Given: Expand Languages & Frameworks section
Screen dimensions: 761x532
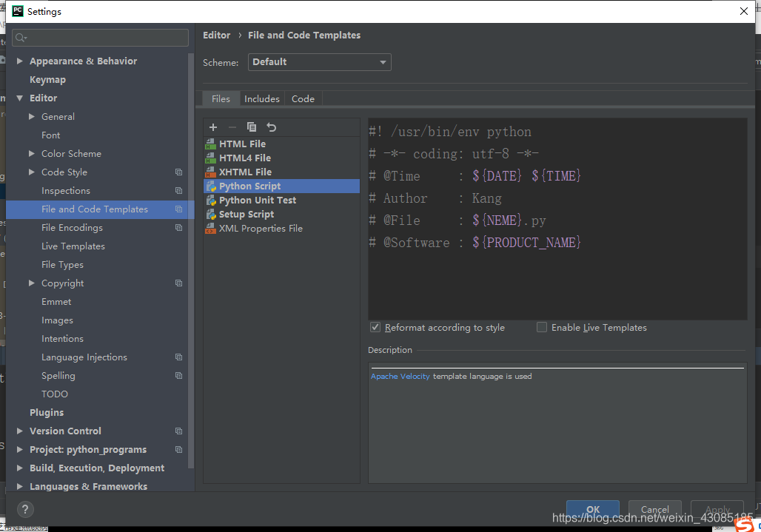Looking at the screenshot, I should coord(20,486).
